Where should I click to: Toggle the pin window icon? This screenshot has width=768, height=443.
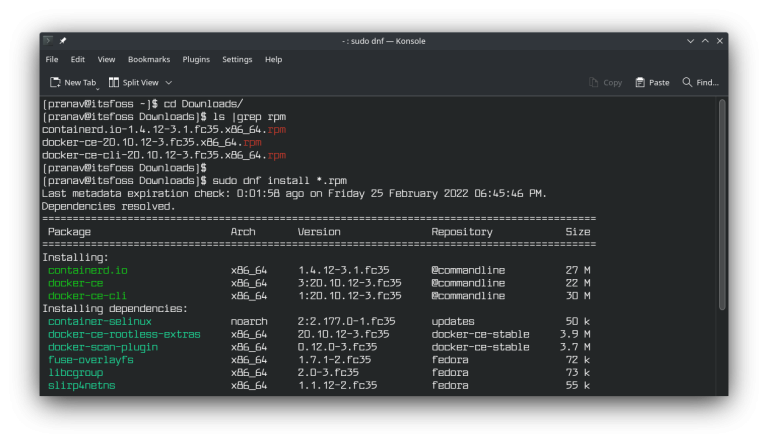(63, 41)
